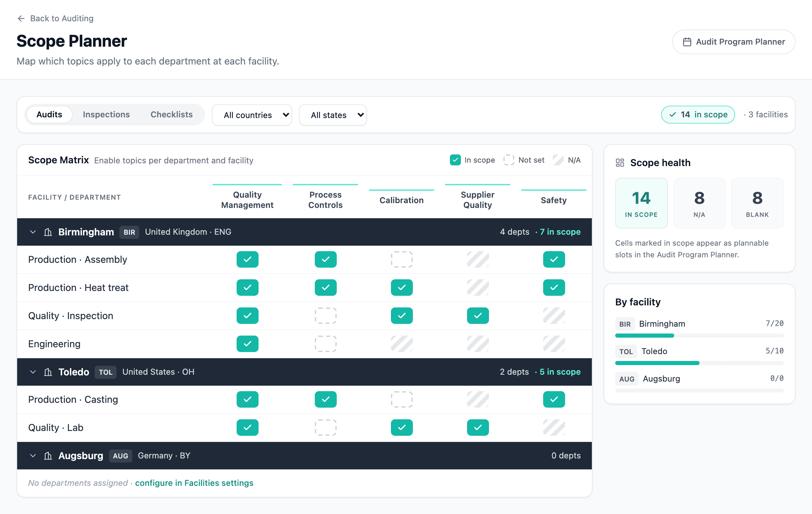Toggle Safety for Production · Heat treat

click(x=554, y=288)
